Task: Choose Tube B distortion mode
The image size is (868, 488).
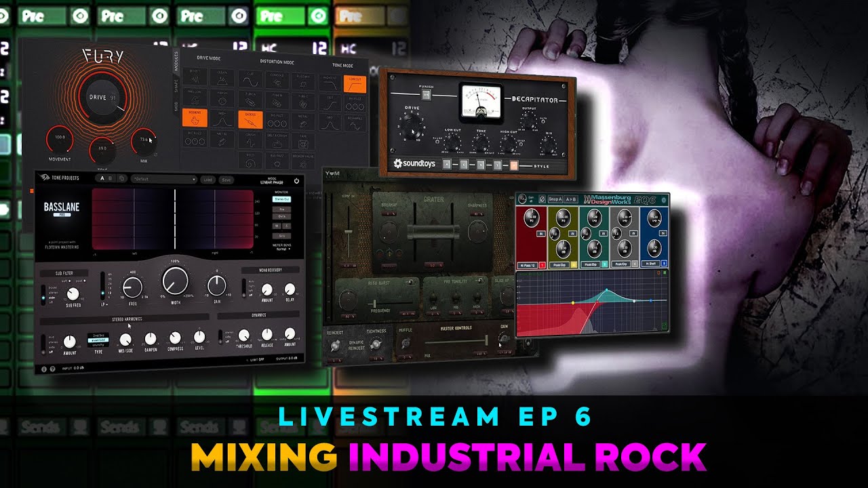Action: pyautogui.click(x=277, y=100)
